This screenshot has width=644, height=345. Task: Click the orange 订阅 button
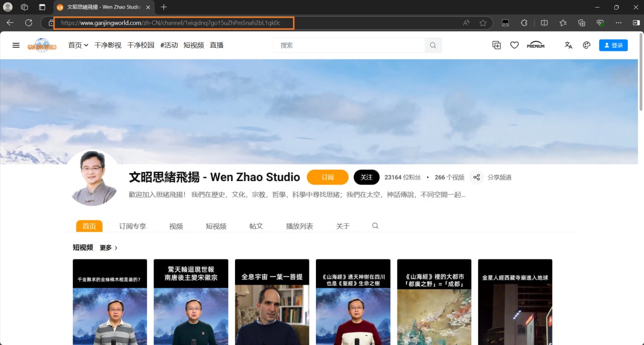[328, 178]
